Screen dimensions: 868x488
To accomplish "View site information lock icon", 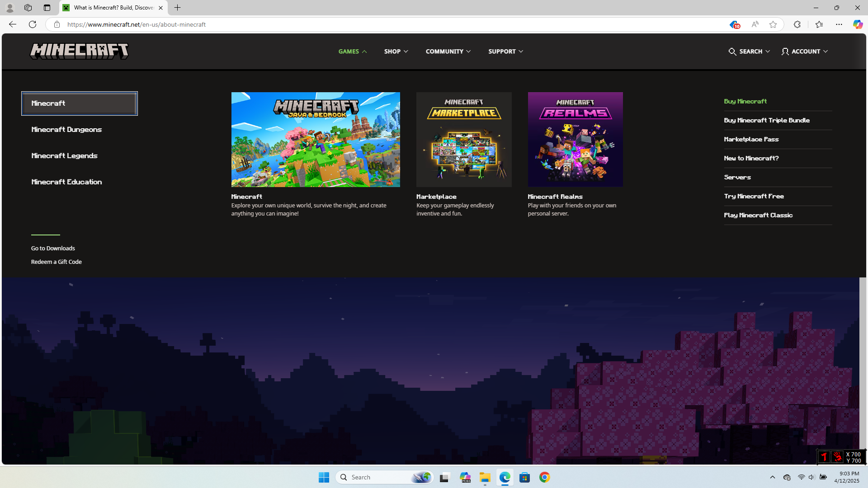I will [57, 24].
